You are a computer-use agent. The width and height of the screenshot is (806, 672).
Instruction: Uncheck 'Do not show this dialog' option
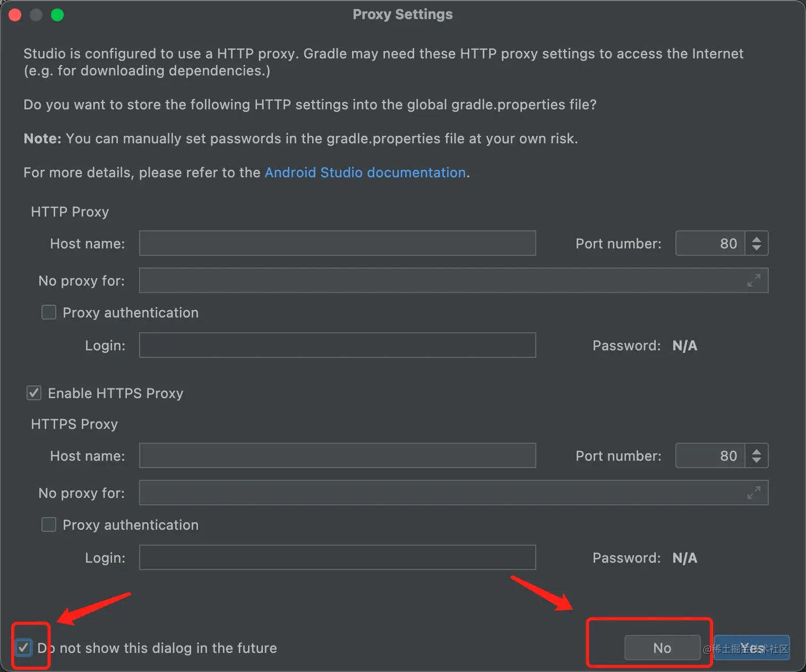(23, 647)
